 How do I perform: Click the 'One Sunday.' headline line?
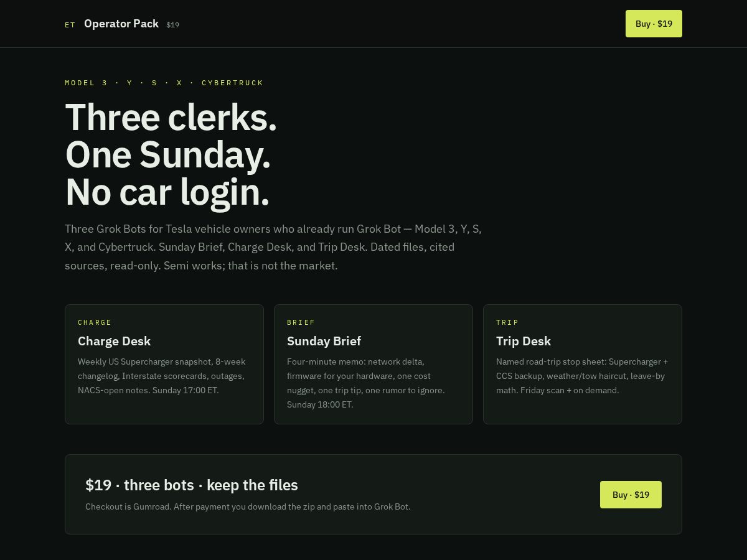click(x=168, y=154)
